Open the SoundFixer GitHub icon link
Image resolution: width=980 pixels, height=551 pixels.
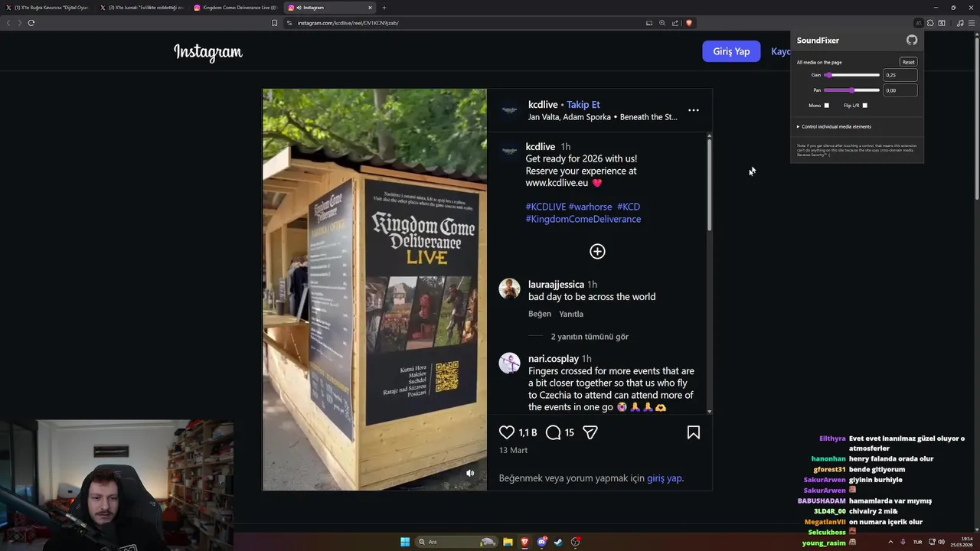pyautogui.click(x=911, y=41)
